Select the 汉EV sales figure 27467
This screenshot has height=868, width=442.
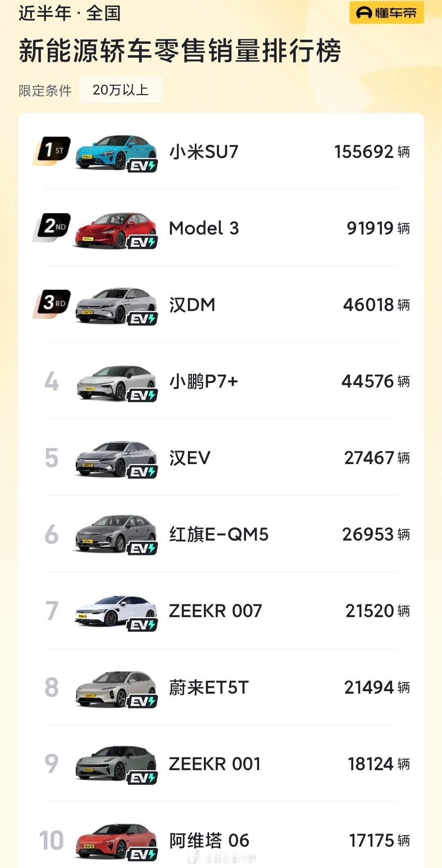pyautogui.click(x=369, y=458)
